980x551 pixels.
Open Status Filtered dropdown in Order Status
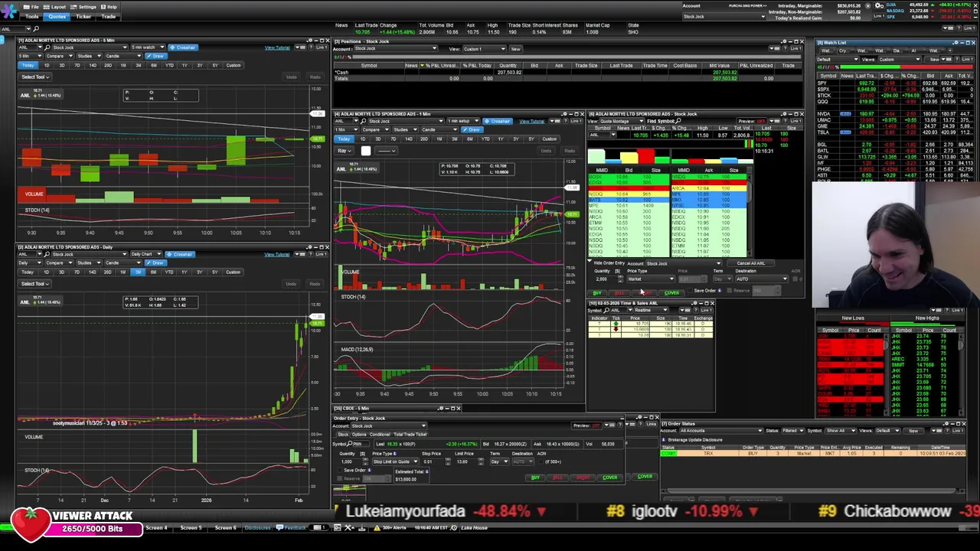(793, 431)
